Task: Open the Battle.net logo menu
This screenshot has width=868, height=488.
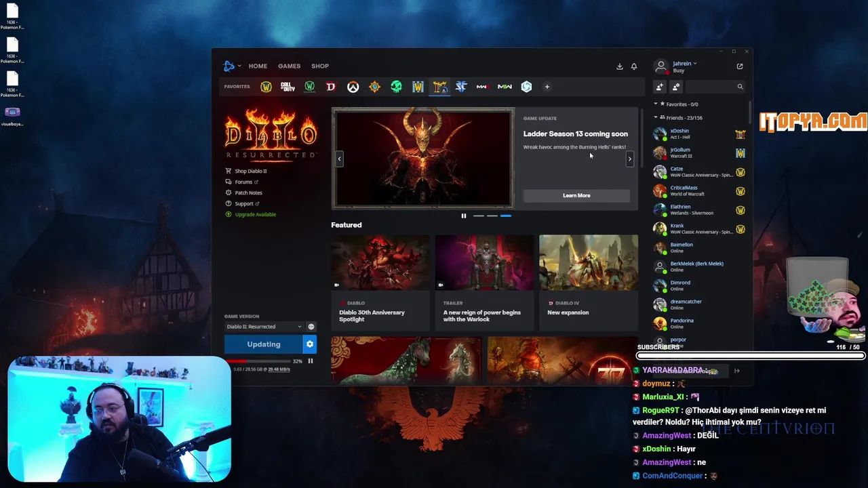Action: (231, 66)
